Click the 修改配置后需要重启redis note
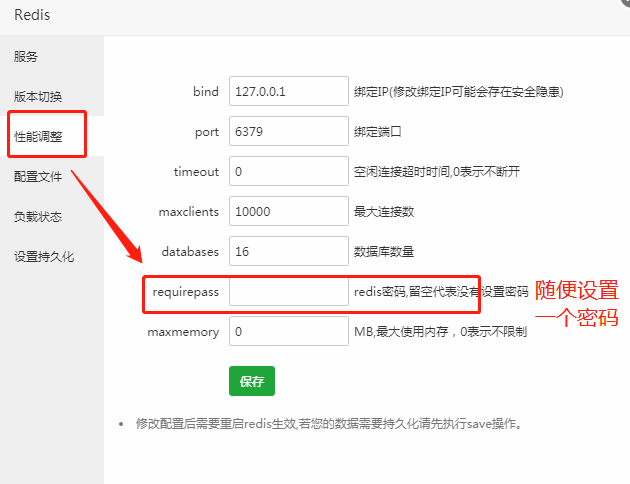Viewport: 630px width, 484px height. [329, 423]
